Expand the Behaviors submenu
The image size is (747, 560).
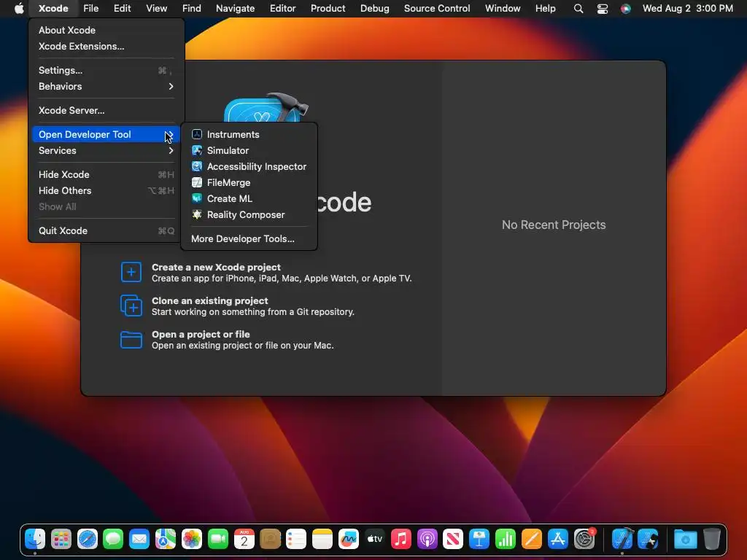point(106,86)
